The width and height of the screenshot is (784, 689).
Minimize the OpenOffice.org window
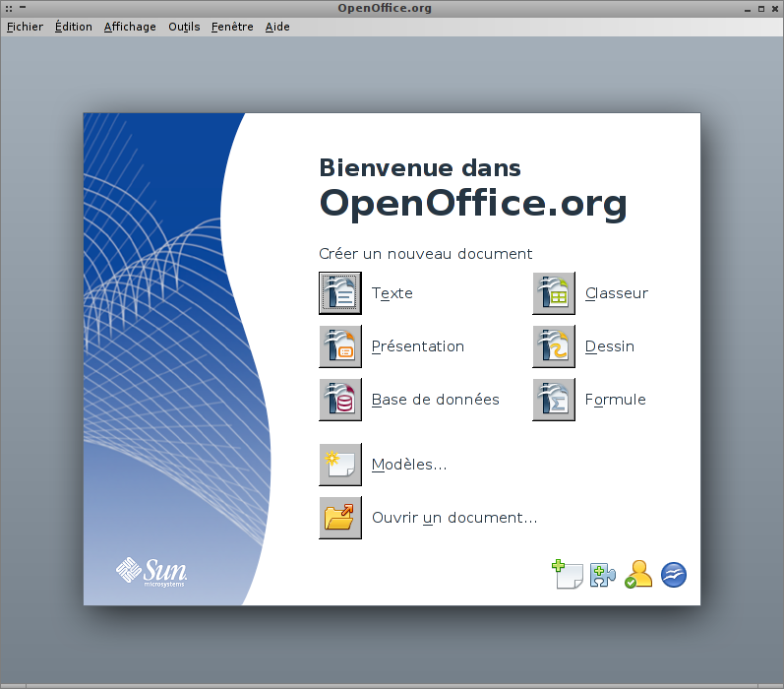pyautogui.click(x=748, y=9)
